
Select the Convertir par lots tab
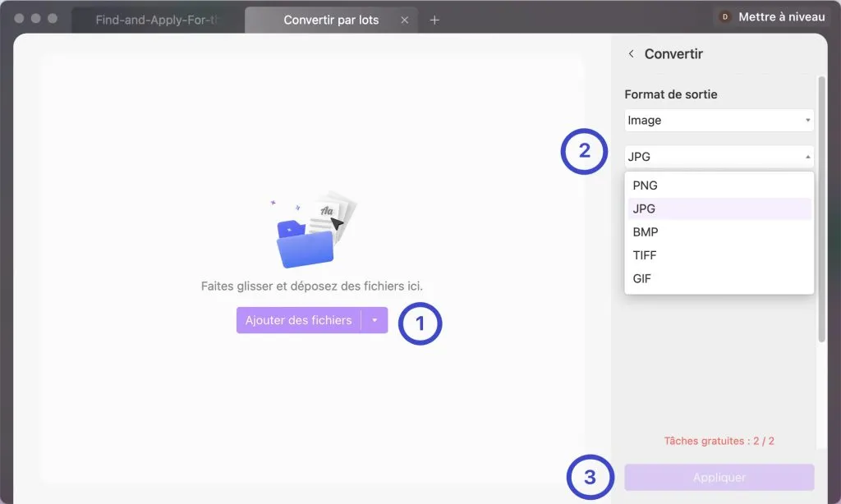tap(329, 20)
